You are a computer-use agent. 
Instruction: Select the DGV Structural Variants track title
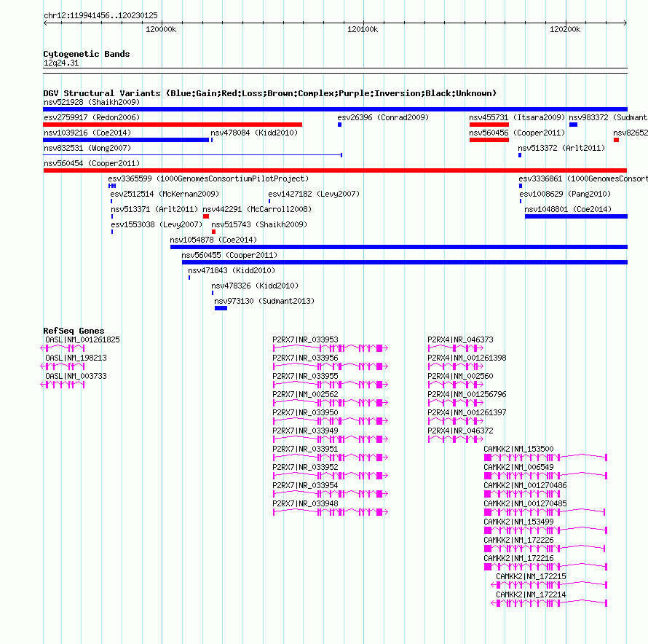[269, 93]
